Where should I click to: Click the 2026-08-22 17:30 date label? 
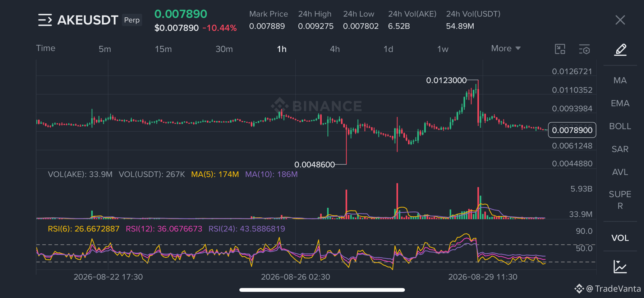click(108, 277)
